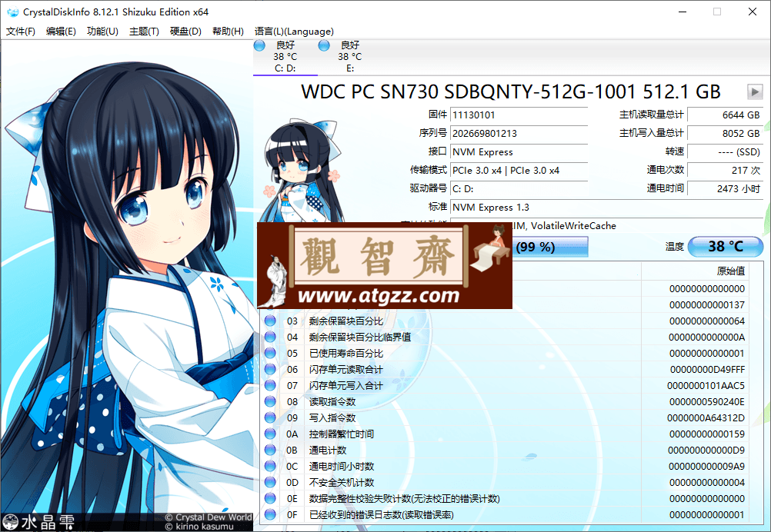The width and height of the screenshot is (771, 532).
Task: Select the 闪存单元读取合计 attribute row
Action: [x=505, y=370]
